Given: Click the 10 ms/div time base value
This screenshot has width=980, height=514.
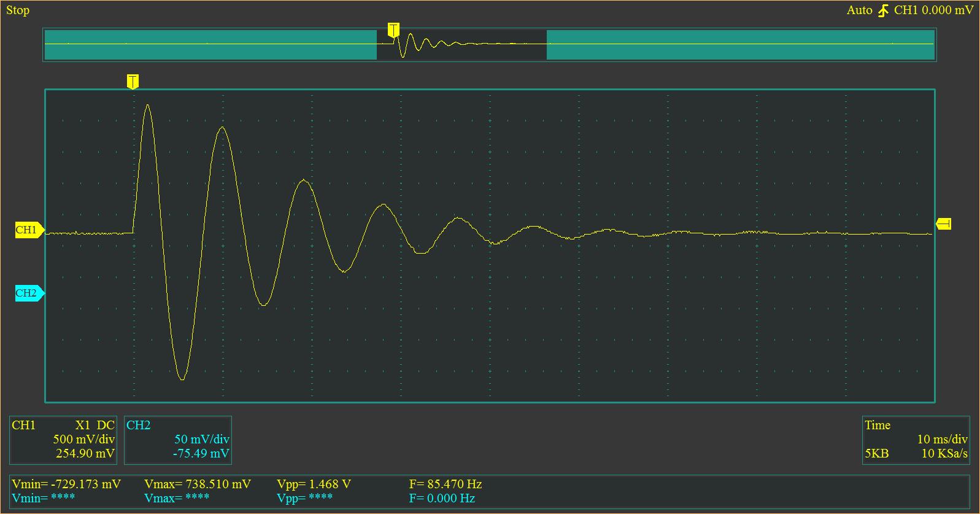Looking at the screenshot, I should tap(942, 439).
